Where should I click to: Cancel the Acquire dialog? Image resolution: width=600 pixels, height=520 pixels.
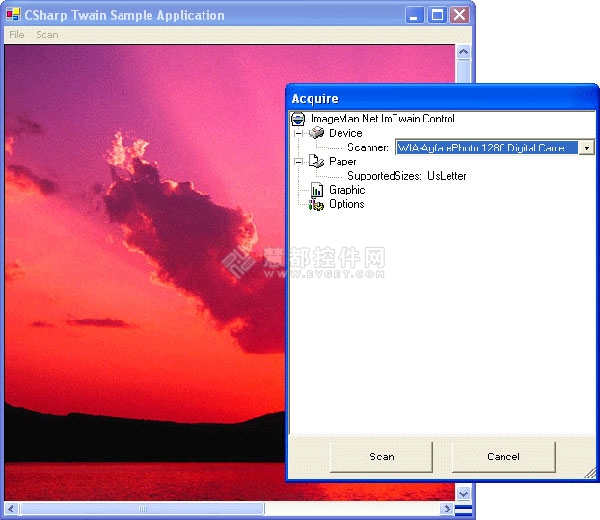pos(504,457)
